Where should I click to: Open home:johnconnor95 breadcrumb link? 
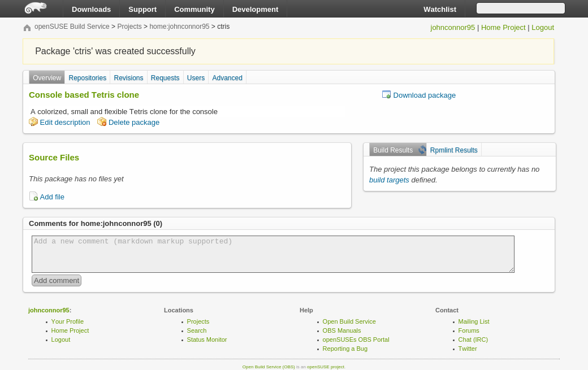(x=179, y=27)
